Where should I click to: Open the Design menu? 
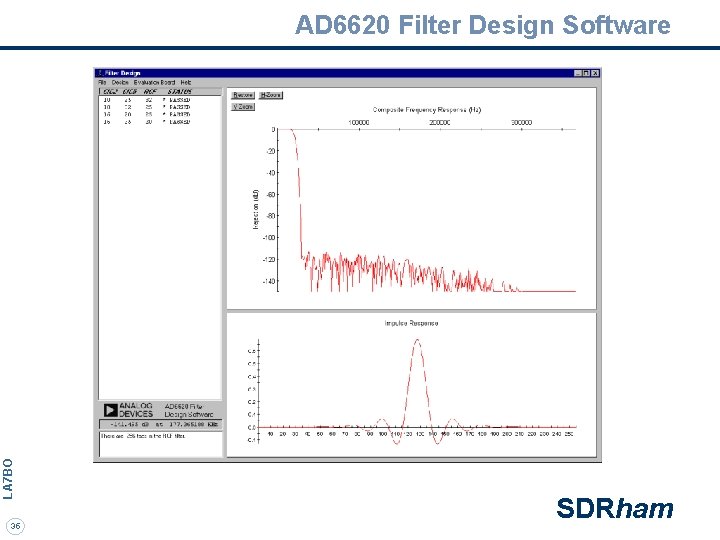click(x=120, y=82)
